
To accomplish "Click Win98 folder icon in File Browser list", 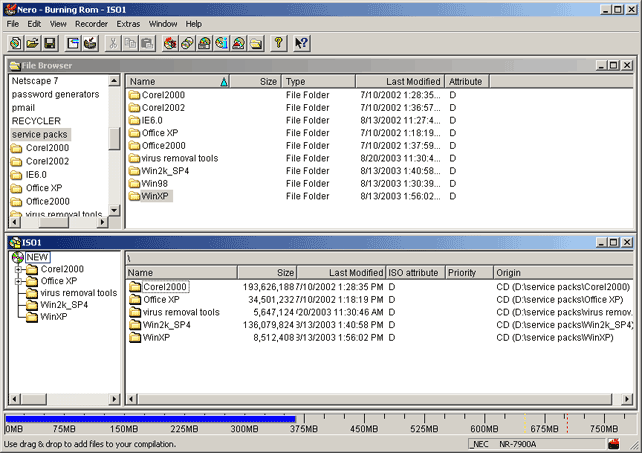I will [x=134, y=183].
